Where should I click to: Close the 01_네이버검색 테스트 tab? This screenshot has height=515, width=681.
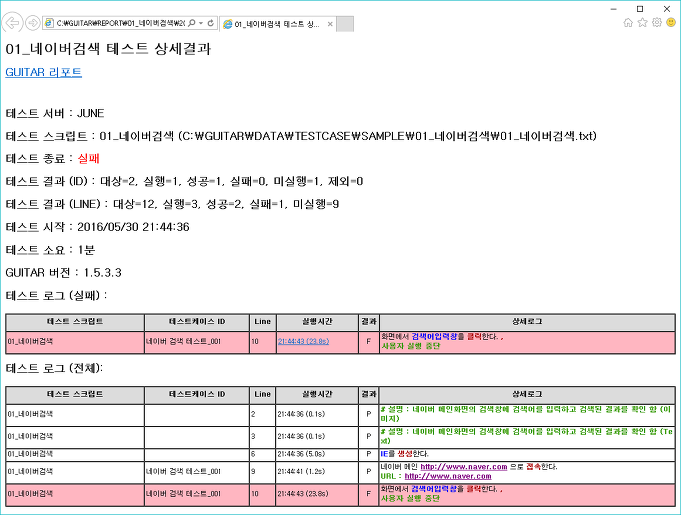(330, 24)
